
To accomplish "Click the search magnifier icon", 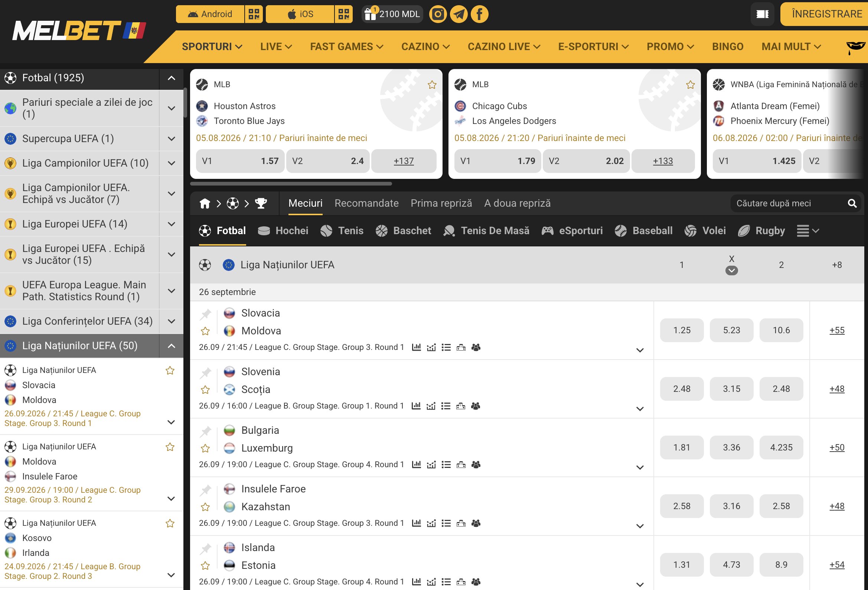I will coord(852,203).
